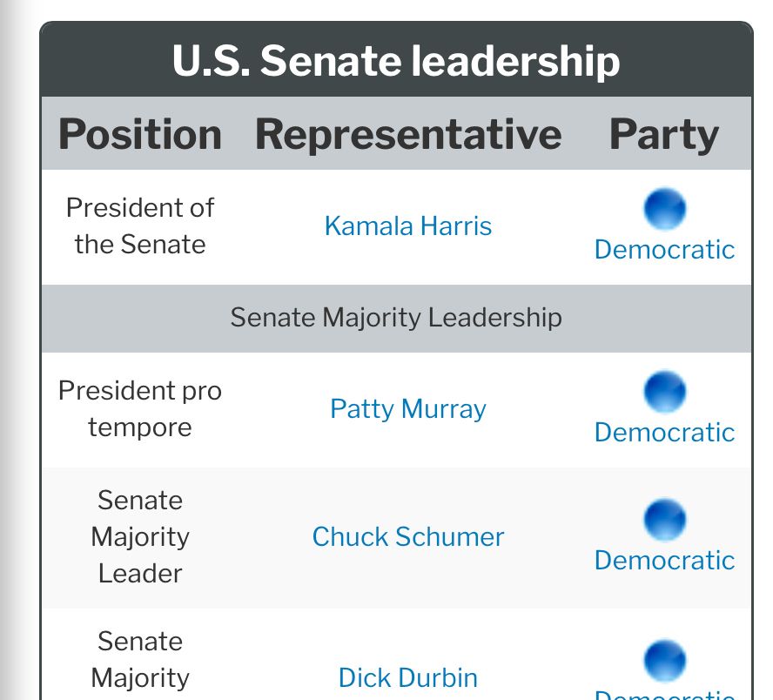
Task: Click the Democratic link in Kamala Harris's row
Action: pyautogui.click(x=664, y=249)
